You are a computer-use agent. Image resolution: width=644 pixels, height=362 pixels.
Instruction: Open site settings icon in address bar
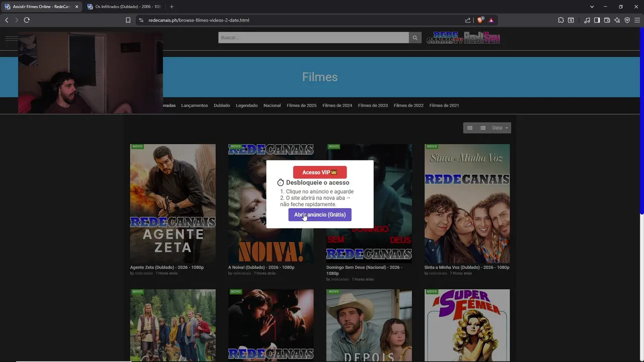pos(141,20)
